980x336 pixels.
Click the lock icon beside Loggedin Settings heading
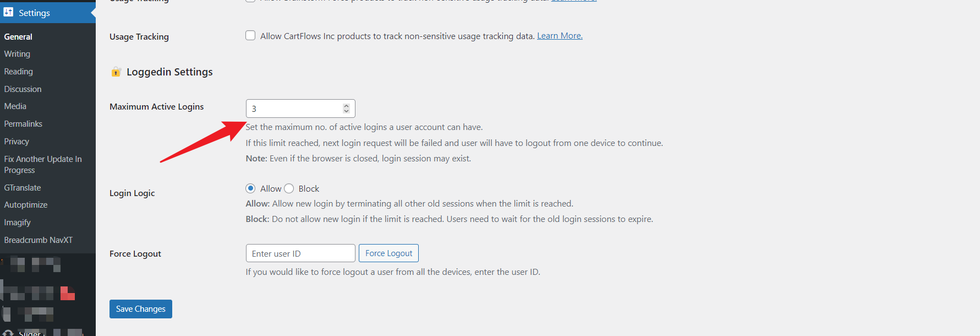click(116, 72)
